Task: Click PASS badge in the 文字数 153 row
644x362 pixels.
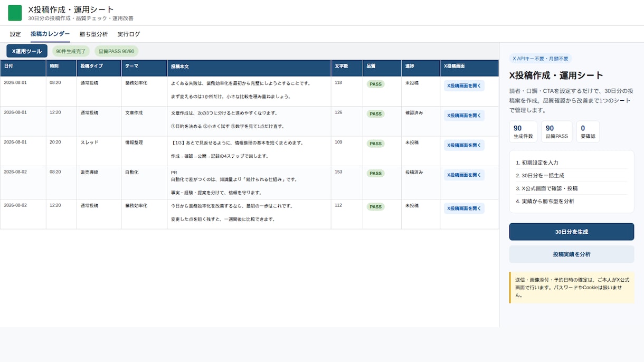Action: pyautogui.click(x=375, y=173)
